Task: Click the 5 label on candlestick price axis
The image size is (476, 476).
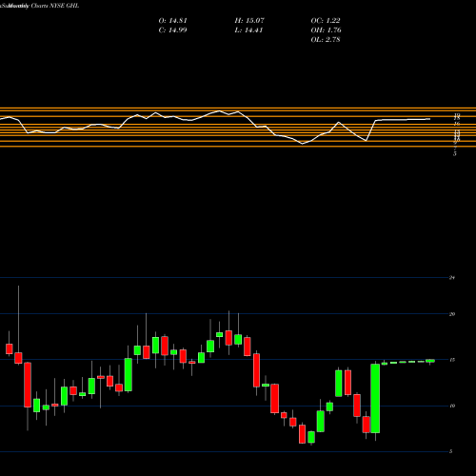Action: (x=450, y=451)
